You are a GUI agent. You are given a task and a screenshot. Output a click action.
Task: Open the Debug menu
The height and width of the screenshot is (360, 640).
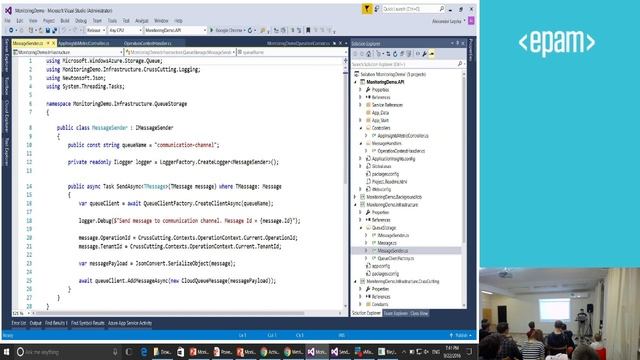81,20
